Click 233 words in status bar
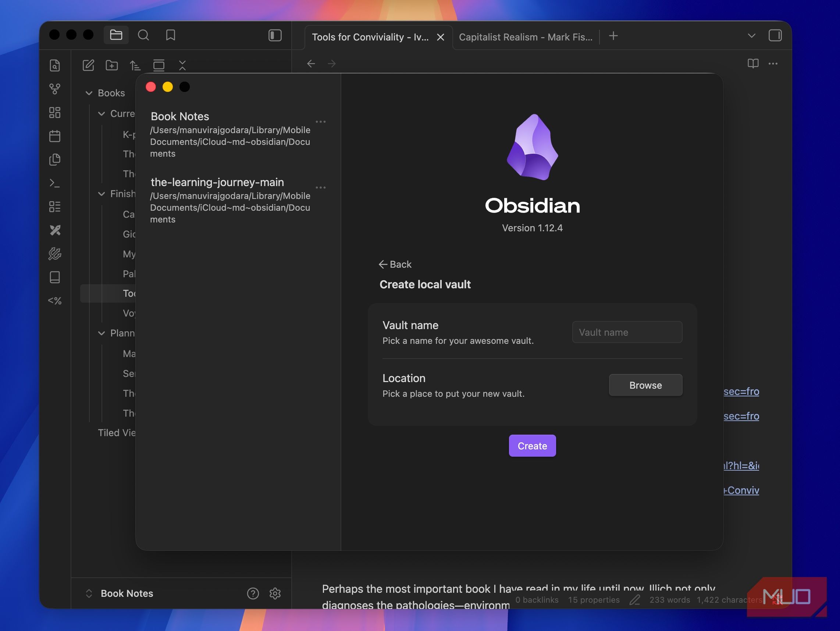The image size is (840, 631). pyautogui.click(x=669, y=600)
